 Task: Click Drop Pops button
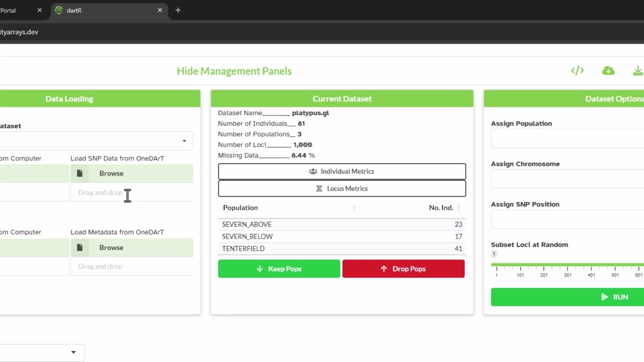(404, 269)
